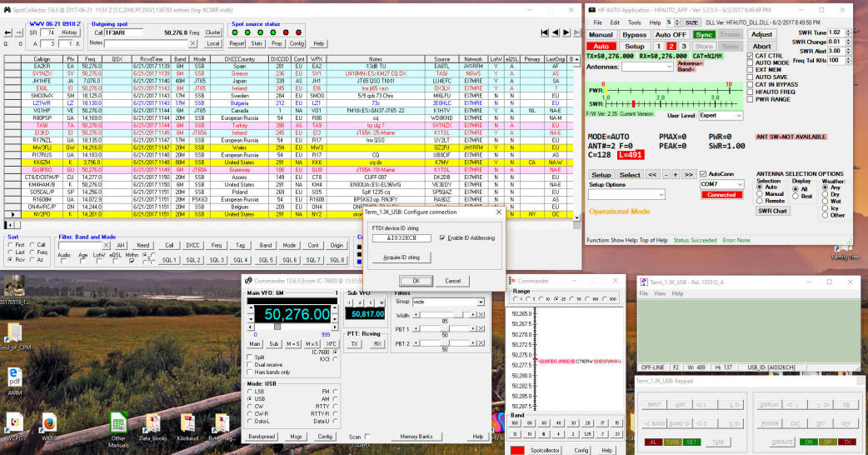The height and width of the screenshot is (455, 868).
Task: Click the back arrow icon in SpotCollector
Action: pyautogui.click(x=7, y=32)
